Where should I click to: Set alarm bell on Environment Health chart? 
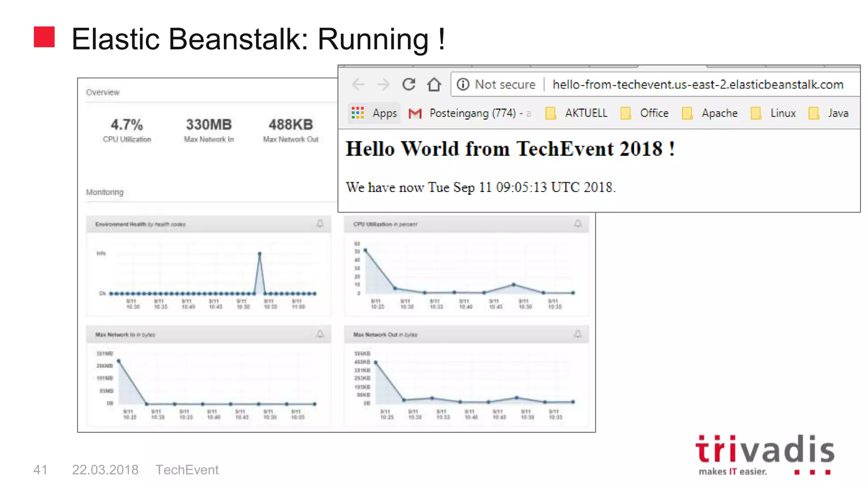point(320,224)
